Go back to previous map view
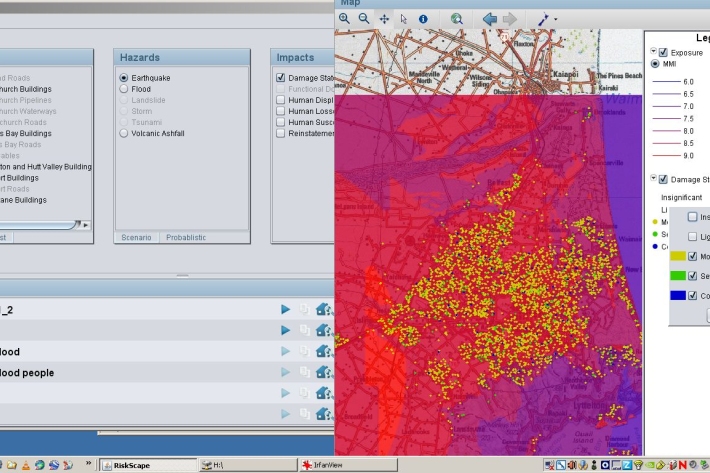 coord(489,18)
